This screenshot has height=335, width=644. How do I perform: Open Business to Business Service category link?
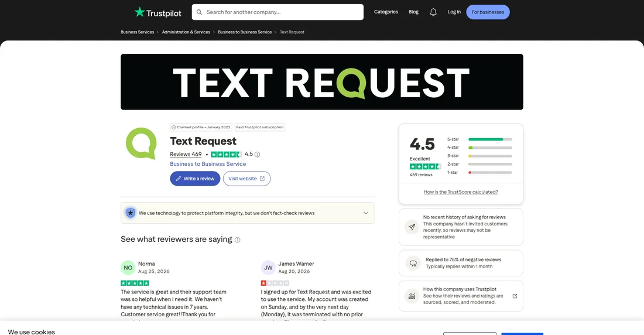[208, 164]
